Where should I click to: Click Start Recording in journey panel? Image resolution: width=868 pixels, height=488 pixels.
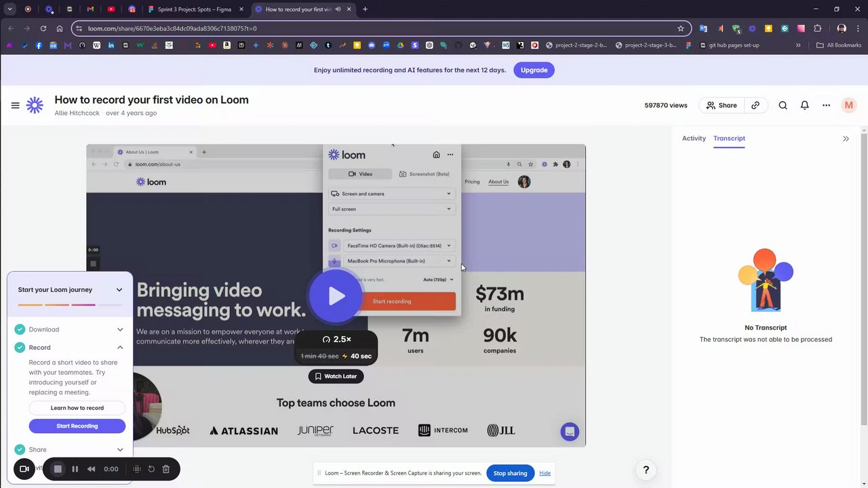[77, 426]
